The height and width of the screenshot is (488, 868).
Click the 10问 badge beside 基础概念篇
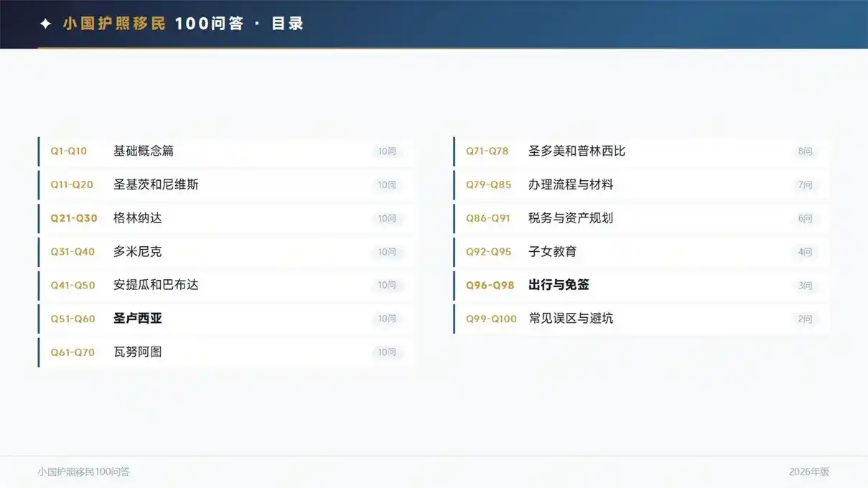(x=387, y=151)
